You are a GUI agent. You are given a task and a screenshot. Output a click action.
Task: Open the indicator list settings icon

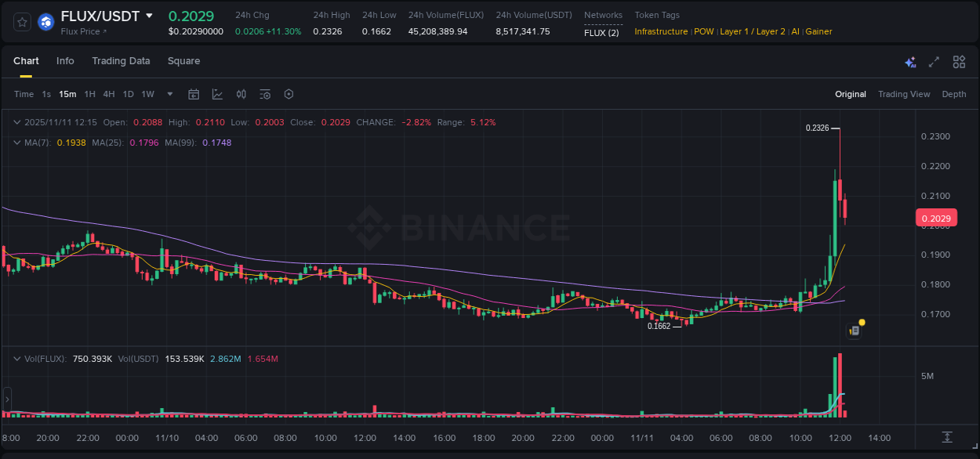point(265,94)
